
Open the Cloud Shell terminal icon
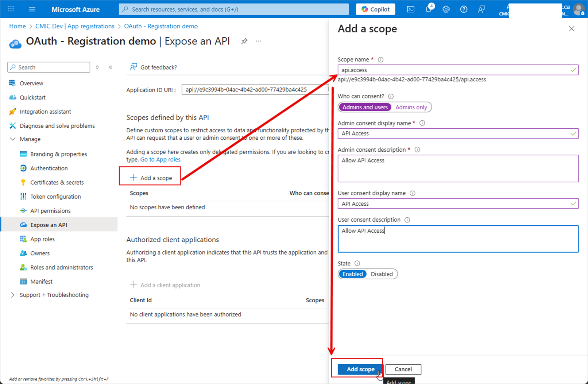pos(411,9)
